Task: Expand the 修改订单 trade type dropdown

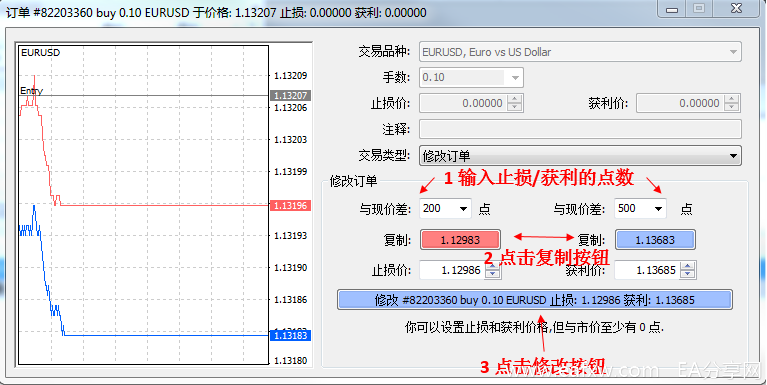Action: coord(733,156)
